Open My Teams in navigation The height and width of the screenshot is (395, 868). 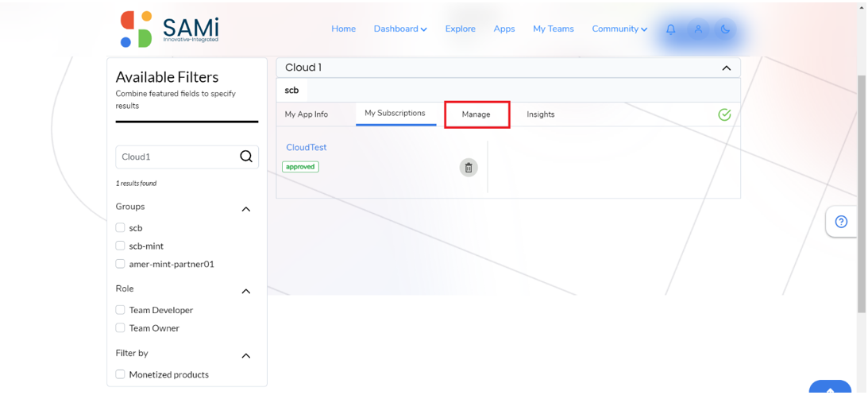(553, 29)
